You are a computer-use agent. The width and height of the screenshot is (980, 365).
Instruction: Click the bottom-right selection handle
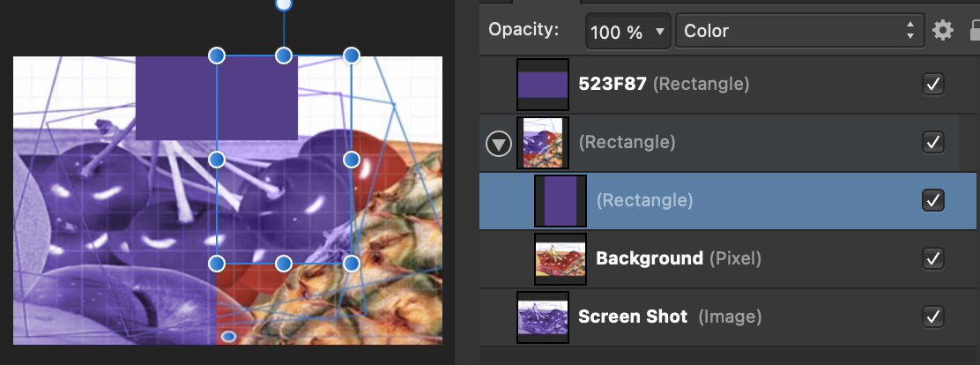pos(352,263)
